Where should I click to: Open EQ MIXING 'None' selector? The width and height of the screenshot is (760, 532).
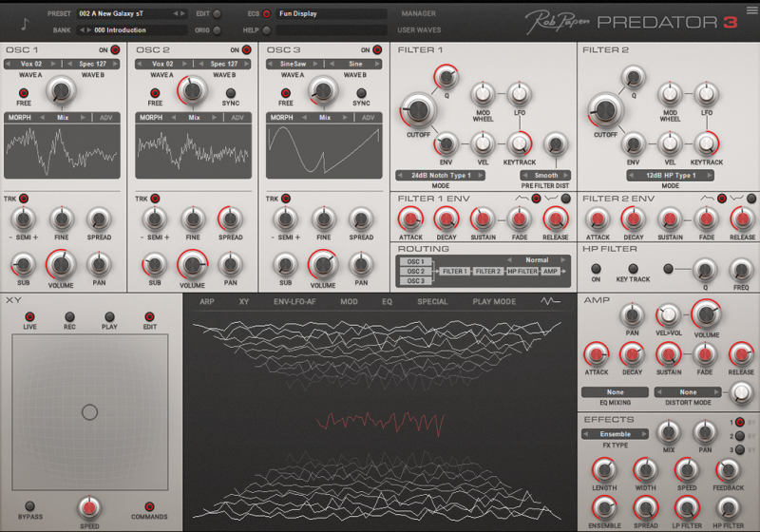point(615,392)
